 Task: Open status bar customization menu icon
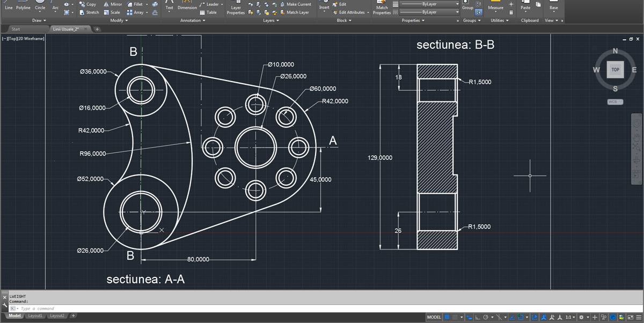(639, 317)
